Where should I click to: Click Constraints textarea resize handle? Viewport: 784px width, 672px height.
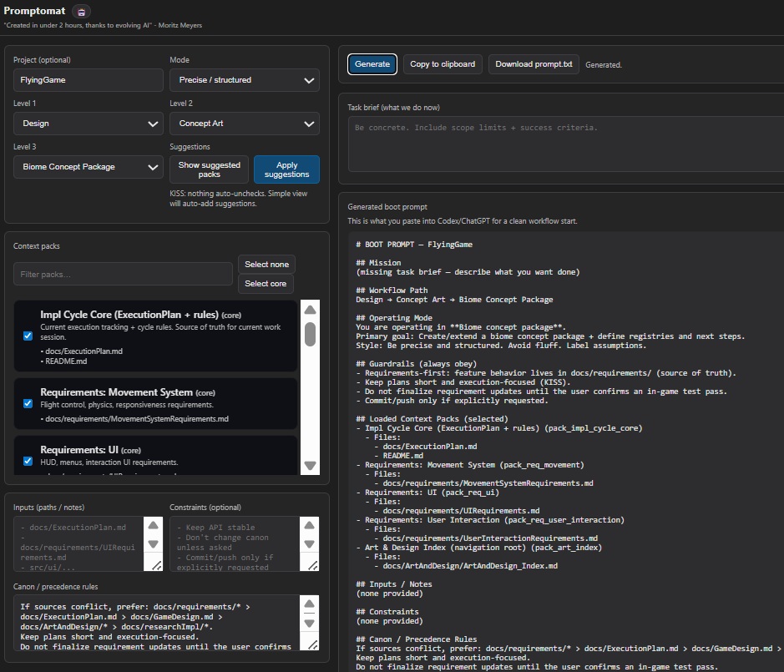[x=313, y=565]
